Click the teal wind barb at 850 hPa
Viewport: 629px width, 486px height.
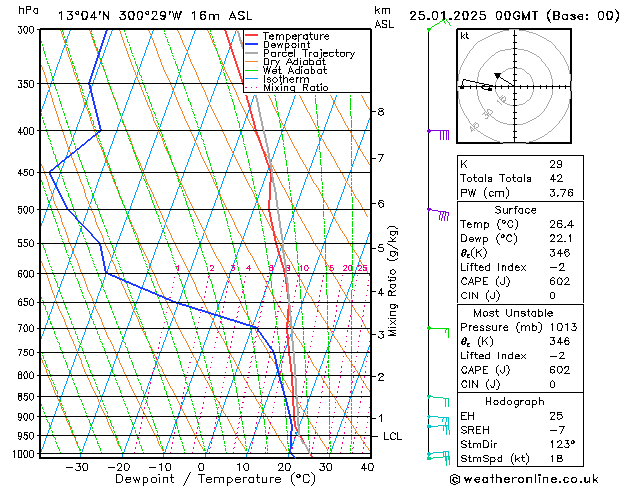tap(438, 401)
